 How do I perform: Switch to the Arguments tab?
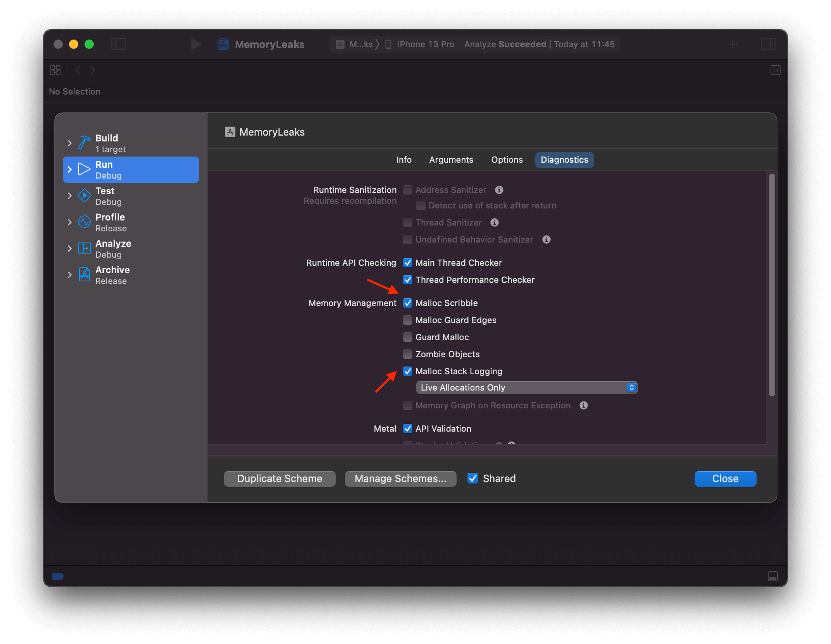(x=451, y=160)
